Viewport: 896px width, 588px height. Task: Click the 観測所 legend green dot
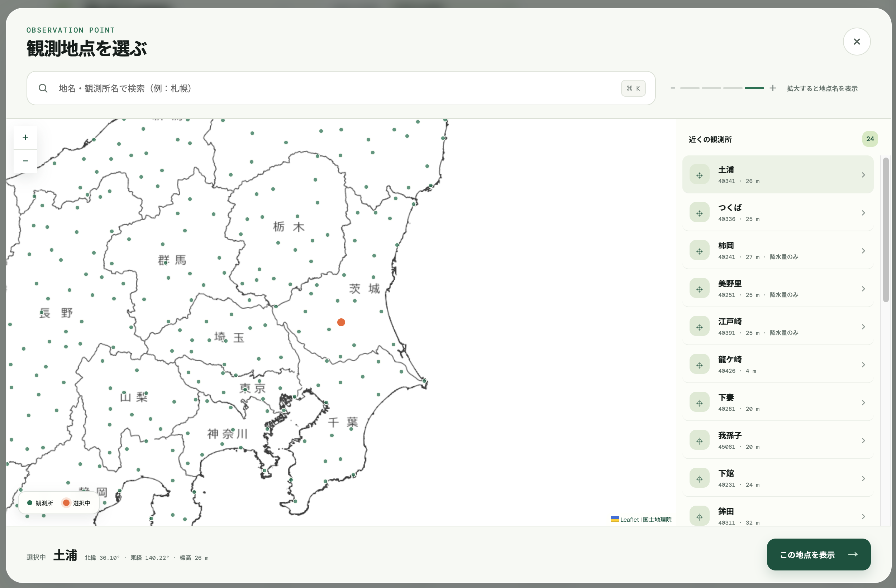click(30, 503)
